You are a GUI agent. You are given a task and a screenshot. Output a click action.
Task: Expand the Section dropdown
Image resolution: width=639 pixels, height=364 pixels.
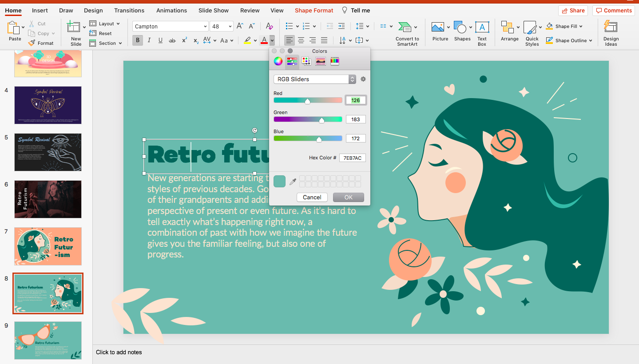point(120,43)
